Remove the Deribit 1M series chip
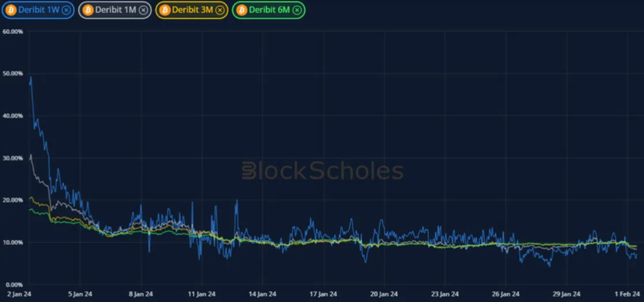The height and width of the screenshot is (302, 644). click(143, 10)
